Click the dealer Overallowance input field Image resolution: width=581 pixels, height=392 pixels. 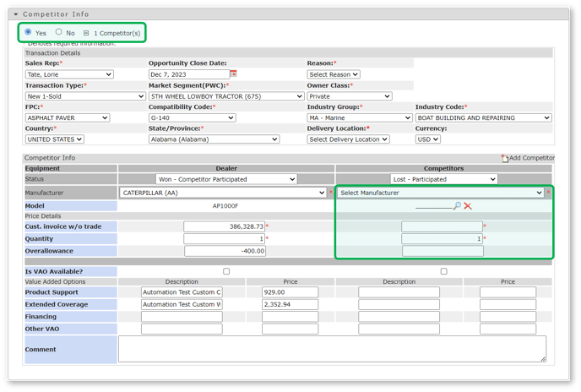coord(224,251)
